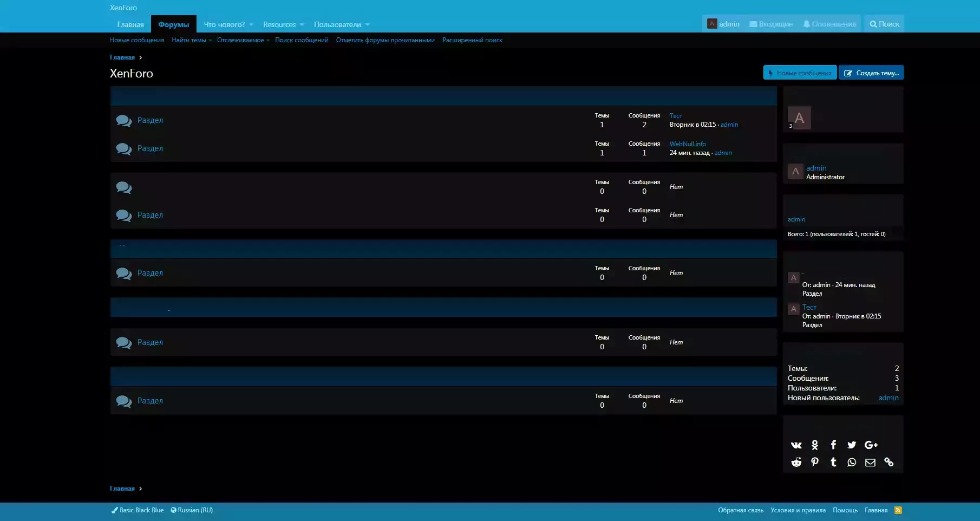Screen dimensions: 980x521
Task: Open Помощь in footer
Action: click(x=845, y=510)
